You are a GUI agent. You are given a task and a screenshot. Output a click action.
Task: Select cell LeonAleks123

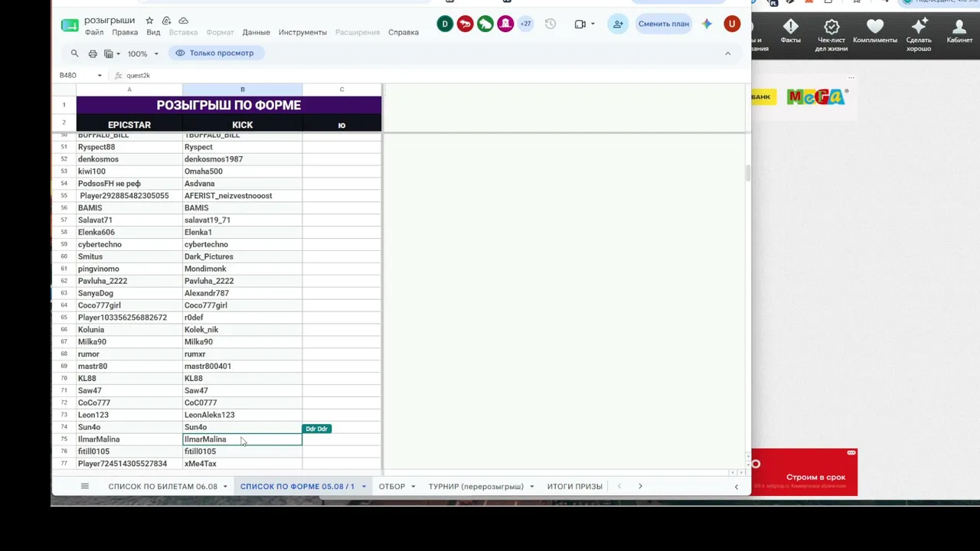(x=243, y=415)
